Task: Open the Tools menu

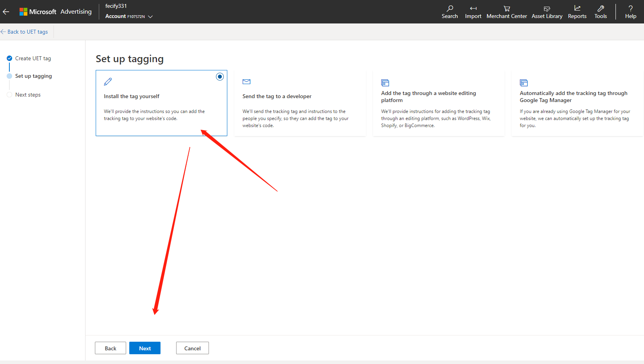Action: click(601, 12)
